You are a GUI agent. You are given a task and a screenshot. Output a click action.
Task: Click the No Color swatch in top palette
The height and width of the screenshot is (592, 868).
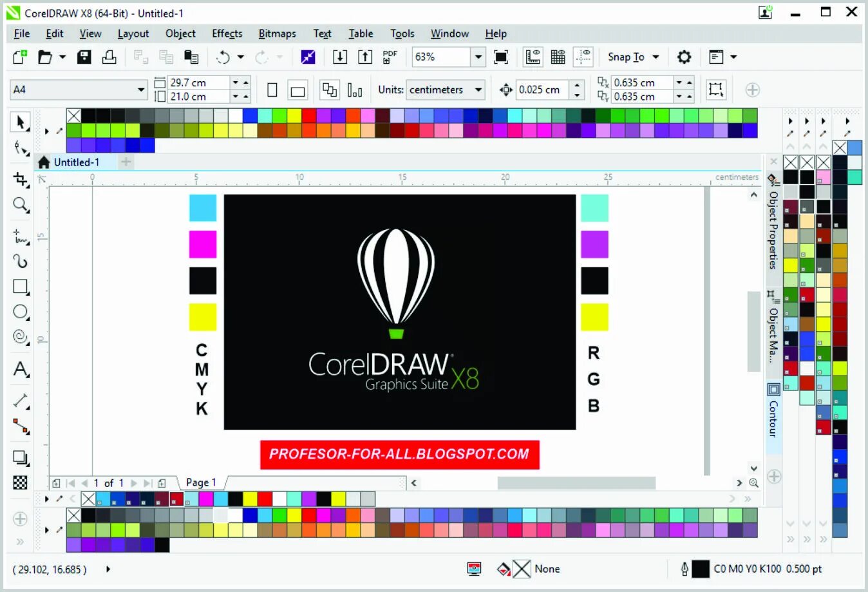click(74, 115)
